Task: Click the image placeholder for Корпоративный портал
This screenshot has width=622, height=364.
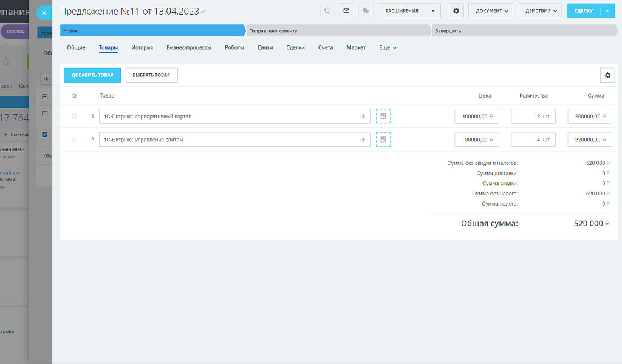Action: click(x=383, y=116)
